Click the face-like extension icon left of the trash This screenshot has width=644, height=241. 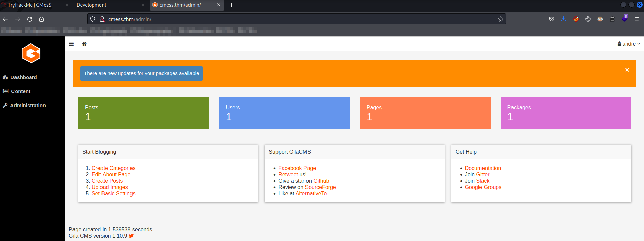pyautogui.click(x=600, y=19)
